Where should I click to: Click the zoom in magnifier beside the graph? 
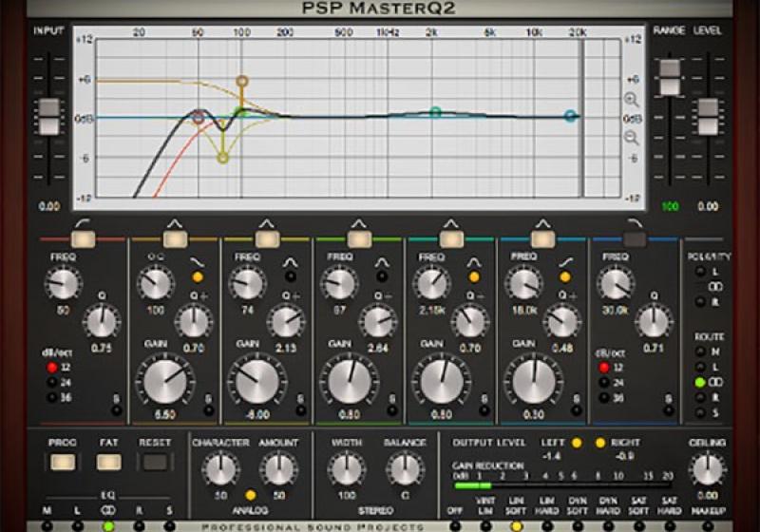pos(632,99)
